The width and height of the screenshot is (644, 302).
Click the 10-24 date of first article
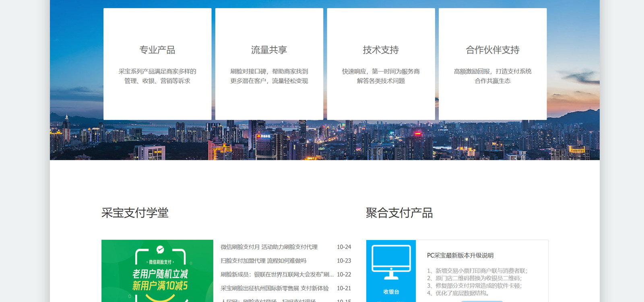tap(344, 247)
